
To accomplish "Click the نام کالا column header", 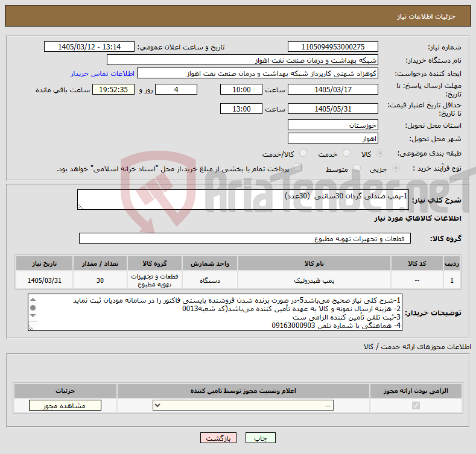I will [x=314, y=263].
